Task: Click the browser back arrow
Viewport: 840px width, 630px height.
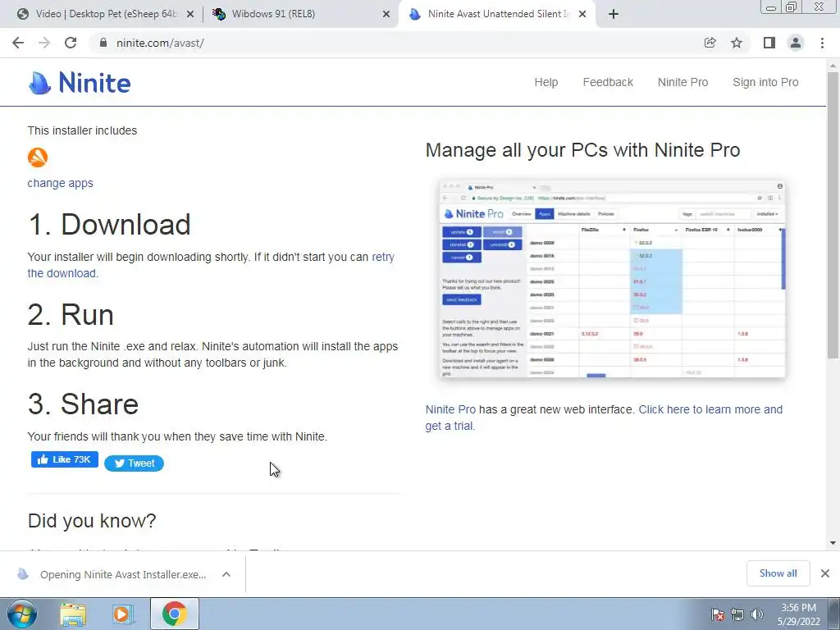Action: point(18,43)
